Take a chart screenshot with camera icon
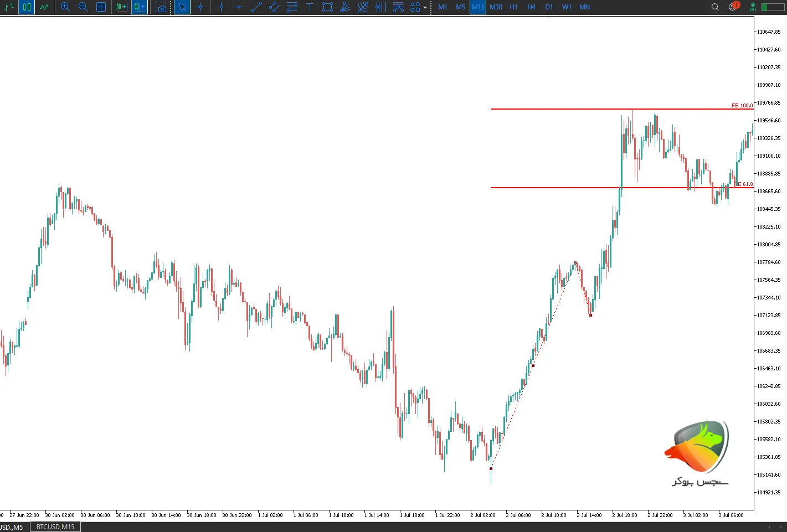Screen dimensions: 787x532 [x=161, y=7]
